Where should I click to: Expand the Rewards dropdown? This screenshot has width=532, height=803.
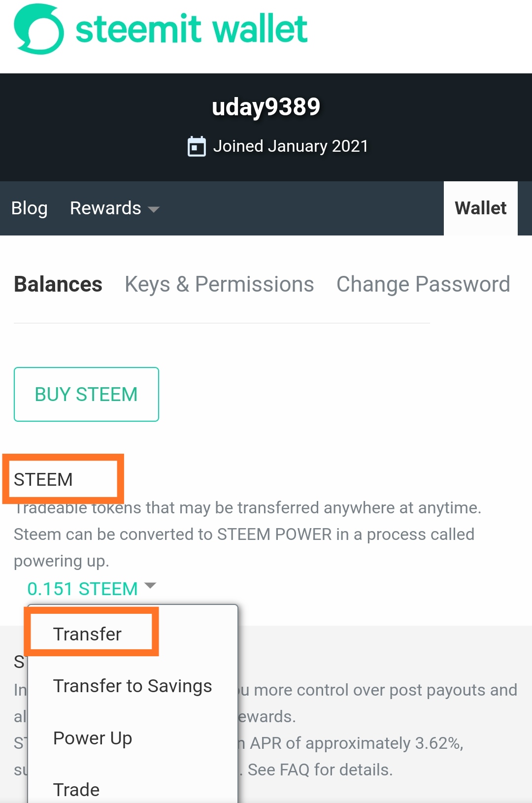pyautogui.click(x=114, y=208)
